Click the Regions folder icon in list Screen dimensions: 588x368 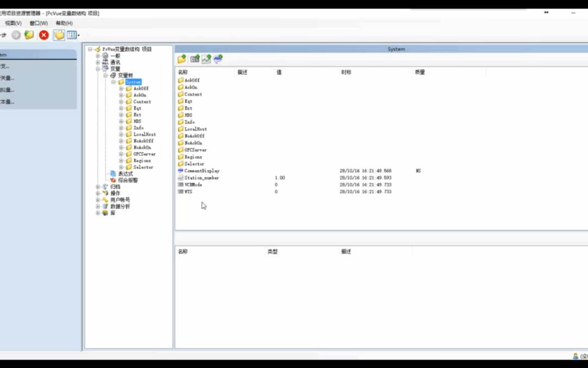click(x=180, y=157)
